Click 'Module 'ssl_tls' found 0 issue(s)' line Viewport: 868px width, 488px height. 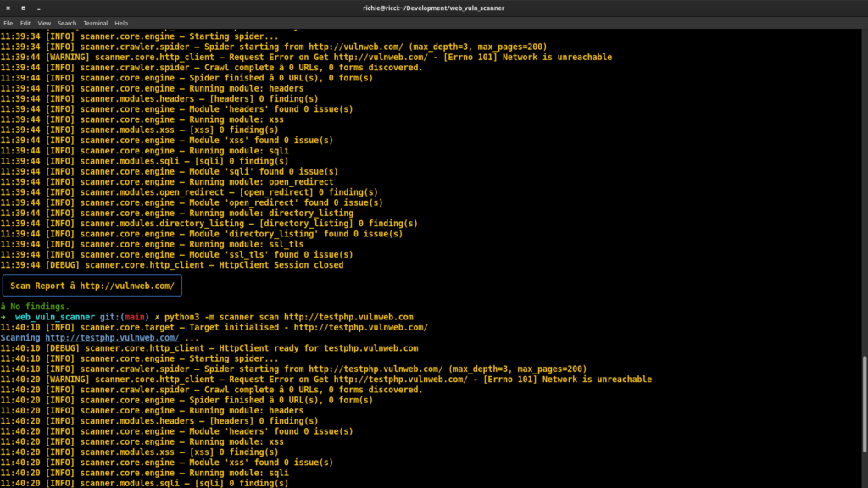[176, 254]
